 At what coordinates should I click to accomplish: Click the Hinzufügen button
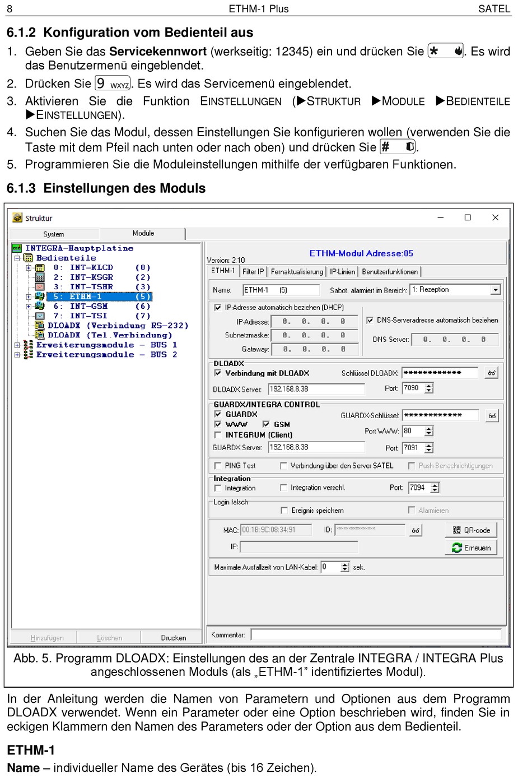tap(47, 638)
